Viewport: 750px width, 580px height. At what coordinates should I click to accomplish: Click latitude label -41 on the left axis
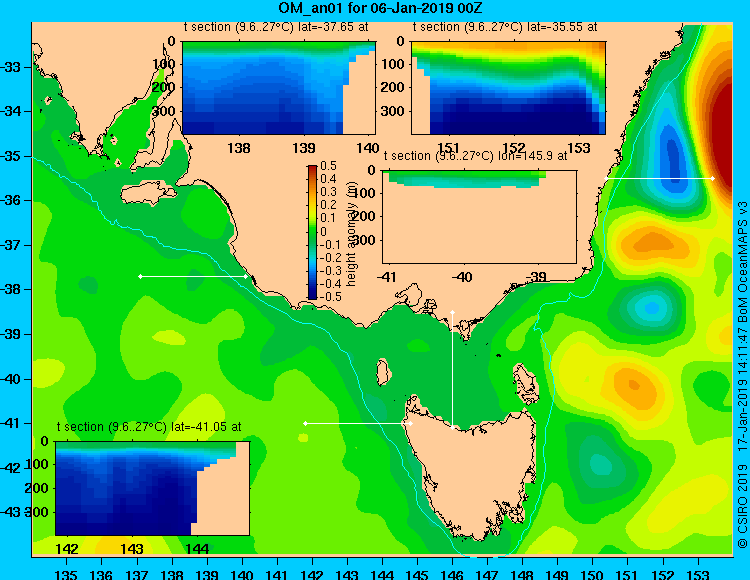11,423
